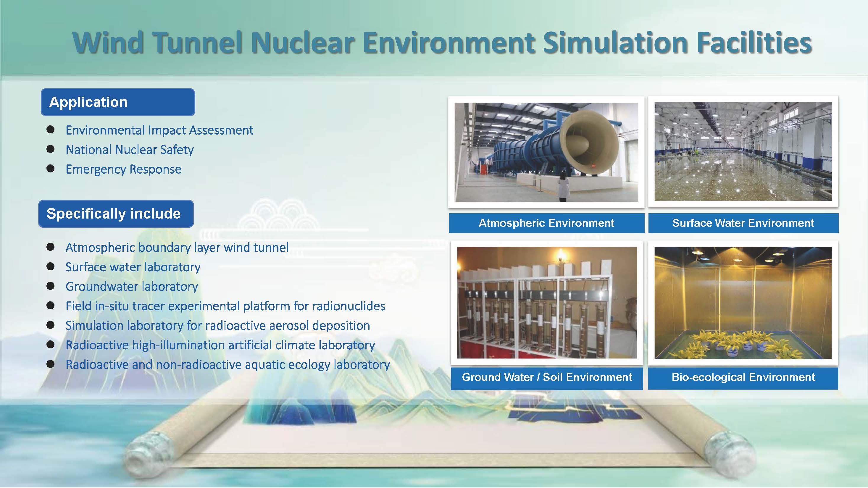868x488 pixels.
Task: Select the 'Application' heading box
Action: tap(118, 102)
